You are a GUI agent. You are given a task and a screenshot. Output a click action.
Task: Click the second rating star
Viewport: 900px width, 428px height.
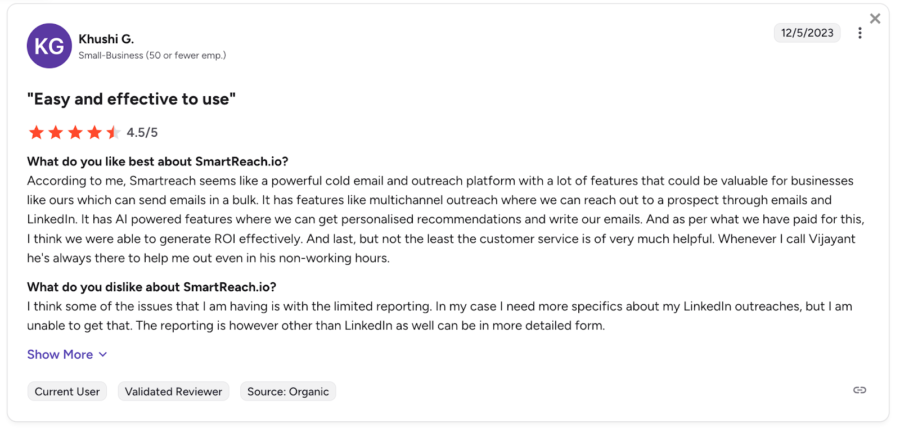point(55,132)
